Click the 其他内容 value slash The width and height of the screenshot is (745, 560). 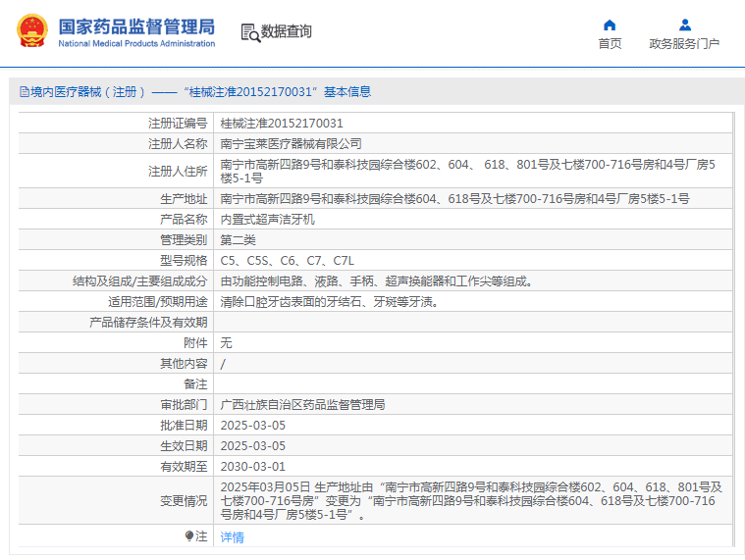(x=223, y=364)
